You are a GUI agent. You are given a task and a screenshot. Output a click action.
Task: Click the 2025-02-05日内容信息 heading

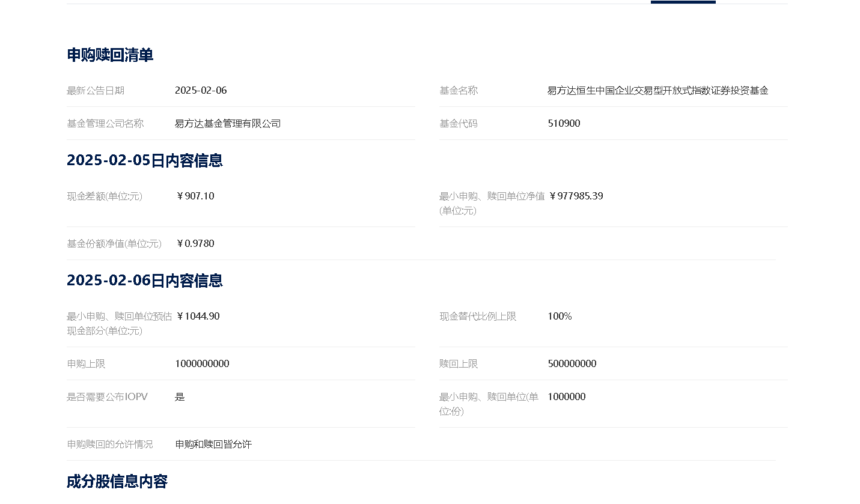point(145,160)
